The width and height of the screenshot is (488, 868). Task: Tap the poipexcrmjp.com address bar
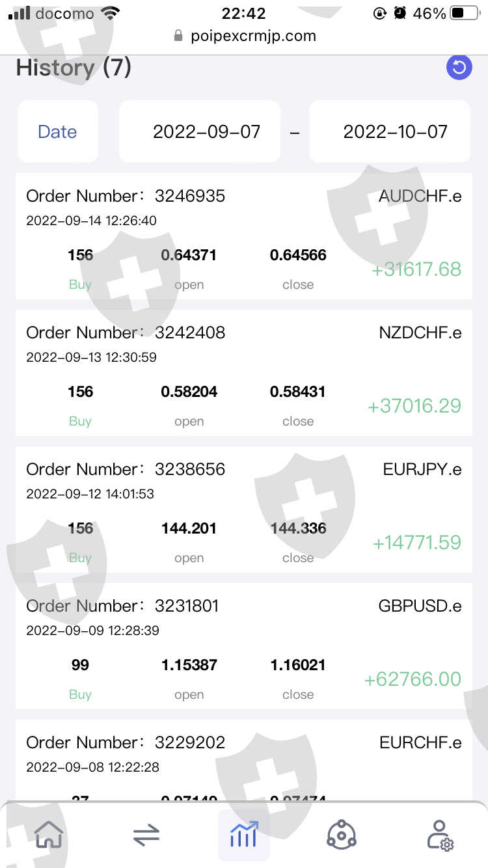tap(253, 36)
